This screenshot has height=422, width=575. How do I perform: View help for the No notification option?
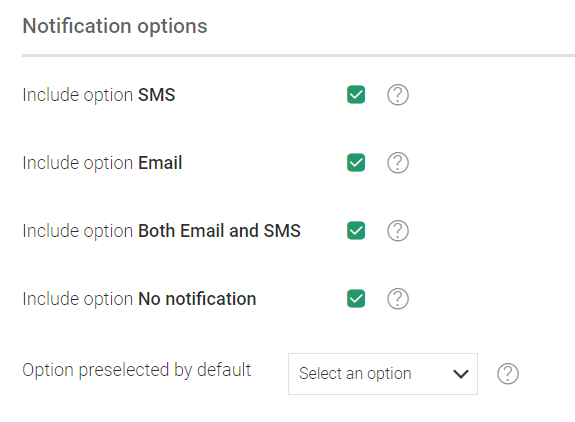(x=398, y=299)
